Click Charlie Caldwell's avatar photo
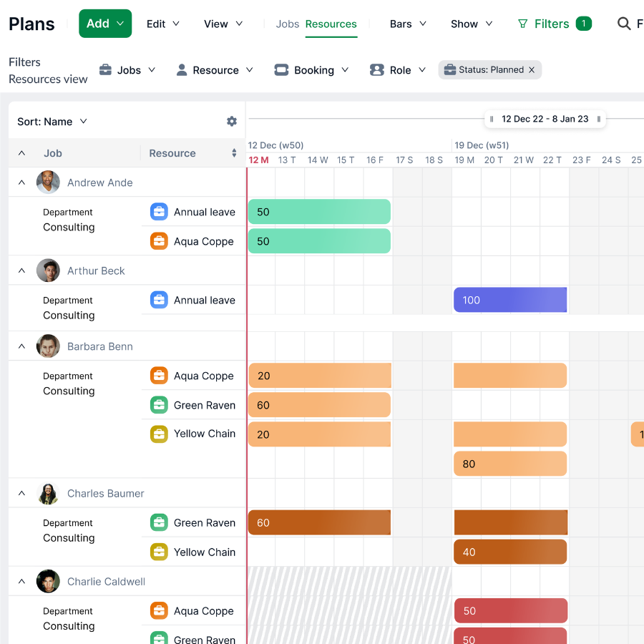Viewport: 644px width, 644px height. (48, 581)
